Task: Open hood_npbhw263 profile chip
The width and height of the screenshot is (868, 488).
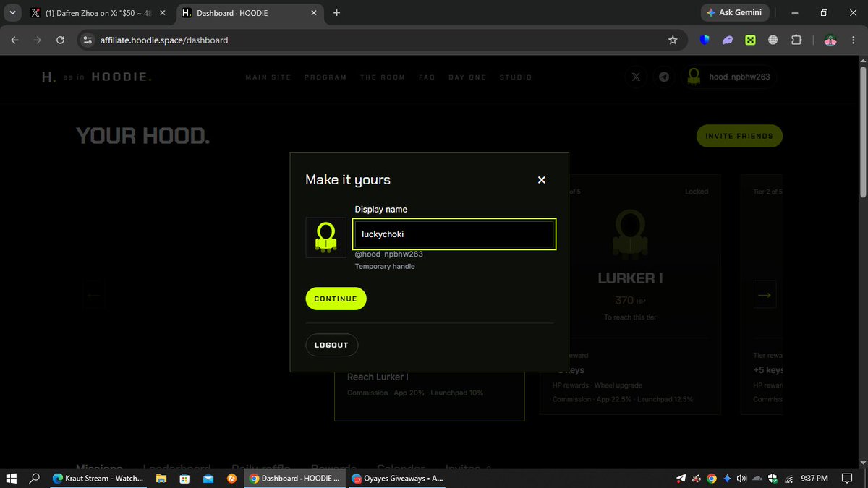Action: point(730,77)
